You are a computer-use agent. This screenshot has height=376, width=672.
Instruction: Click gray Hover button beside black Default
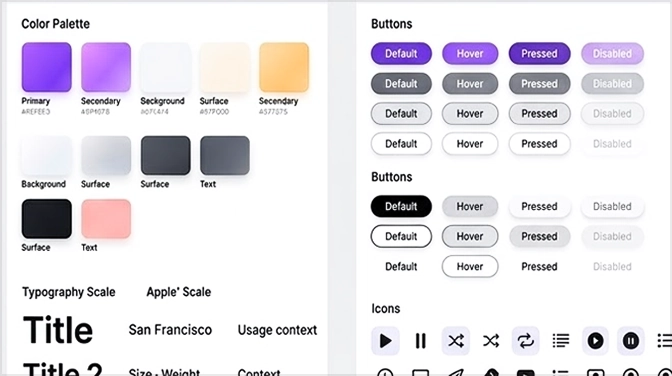[470, 206]
